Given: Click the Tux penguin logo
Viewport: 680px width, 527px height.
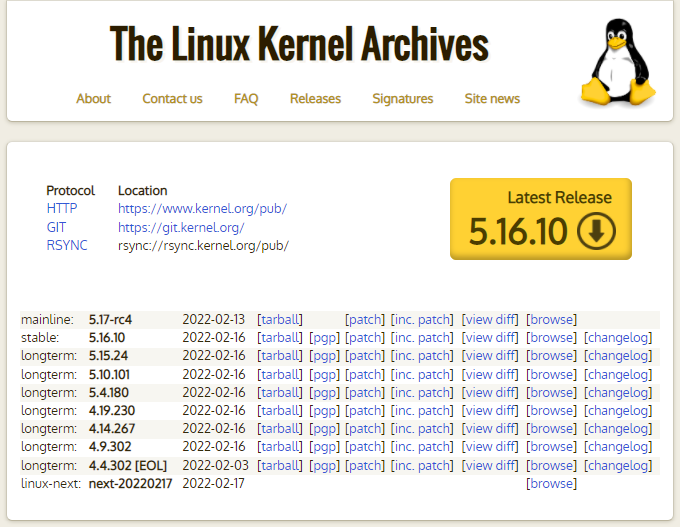Looking at the screenshot, I should click(618, 62).
